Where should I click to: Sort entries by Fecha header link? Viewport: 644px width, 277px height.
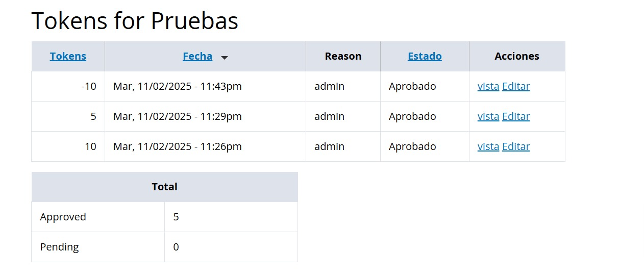197,57
